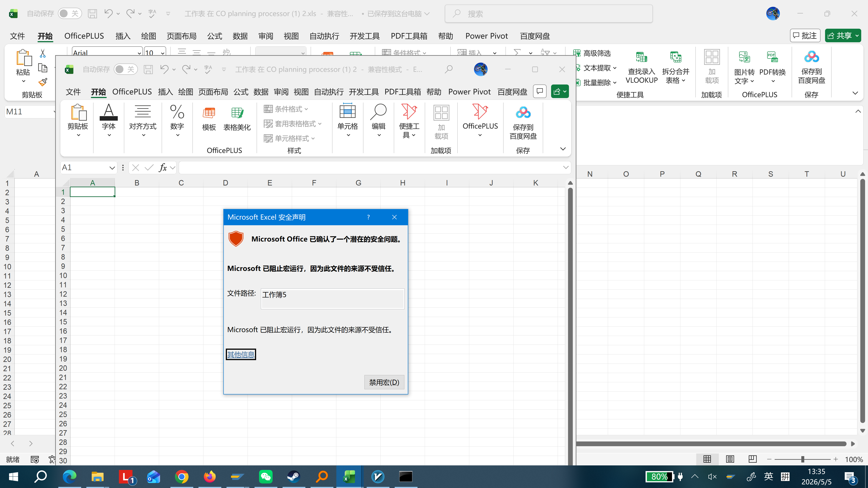The height and width of the screenshot is (488, 868).
Task: Open the 其他信息 link in security dialog
Action: 241,354
